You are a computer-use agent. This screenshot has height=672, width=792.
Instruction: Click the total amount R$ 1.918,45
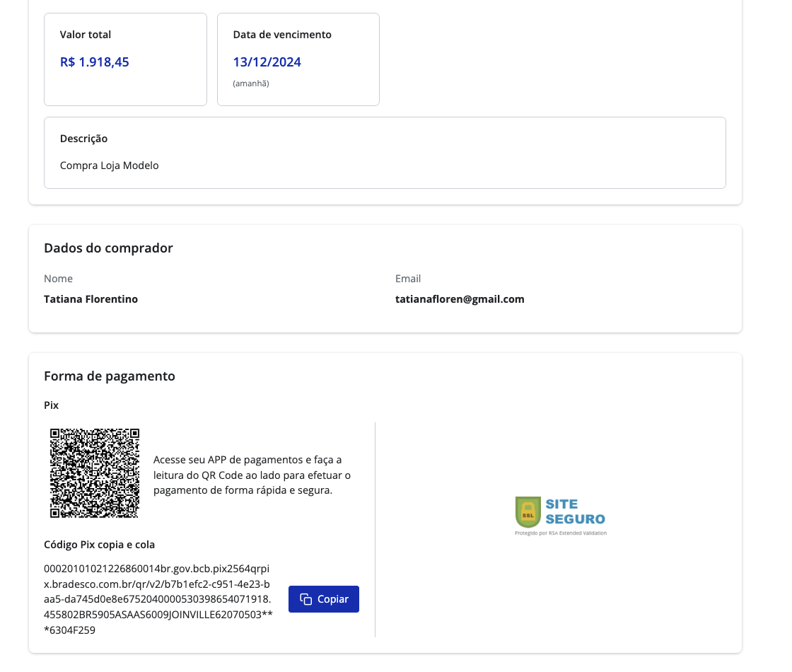click(x=95, y=62)
